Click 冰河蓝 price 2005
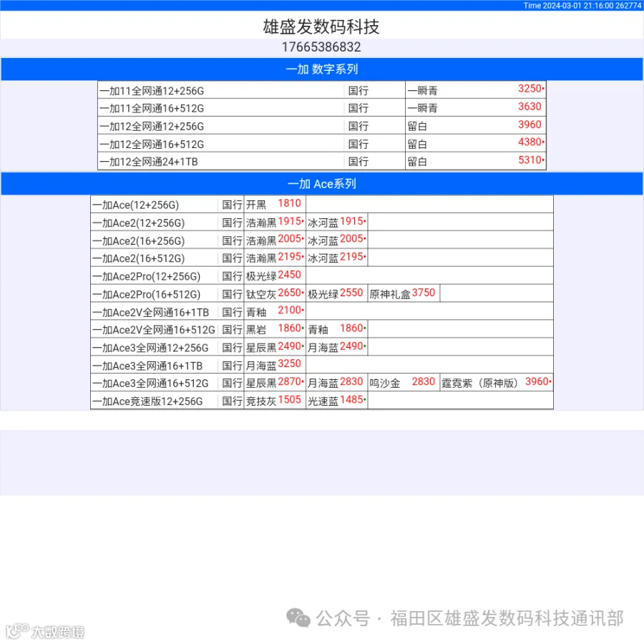 coord(351,239)
